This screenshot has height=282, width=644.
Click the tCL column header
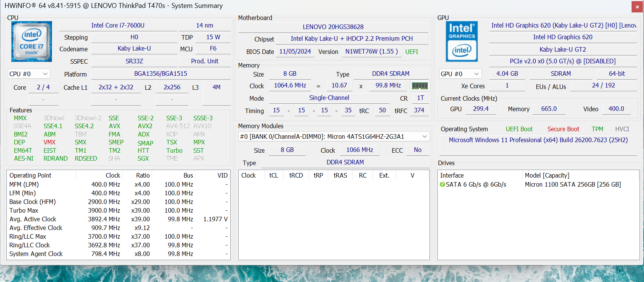coord(274,175)
